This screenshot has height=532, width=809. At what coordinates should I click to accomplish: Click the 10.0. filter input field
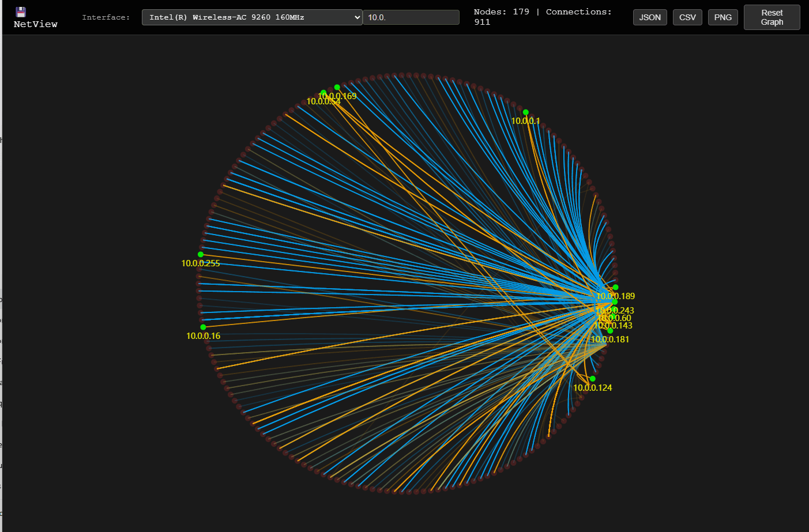click(x=411, y=17)
